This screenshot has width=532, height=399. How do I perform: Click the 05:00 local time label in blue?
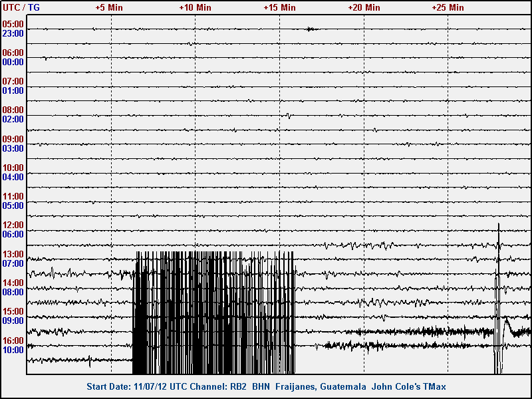pyautogui.click(x=13, y=205)
